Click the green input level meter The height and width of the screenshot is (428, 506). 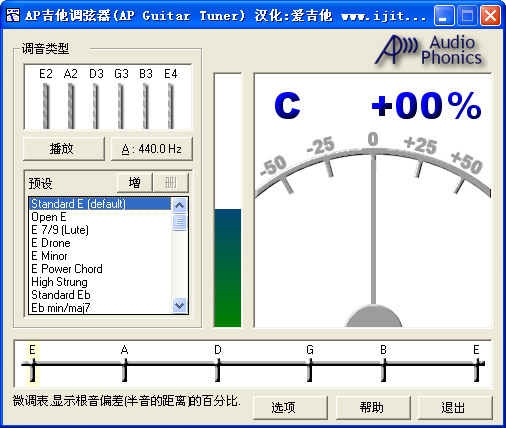[x=228, y=200]
